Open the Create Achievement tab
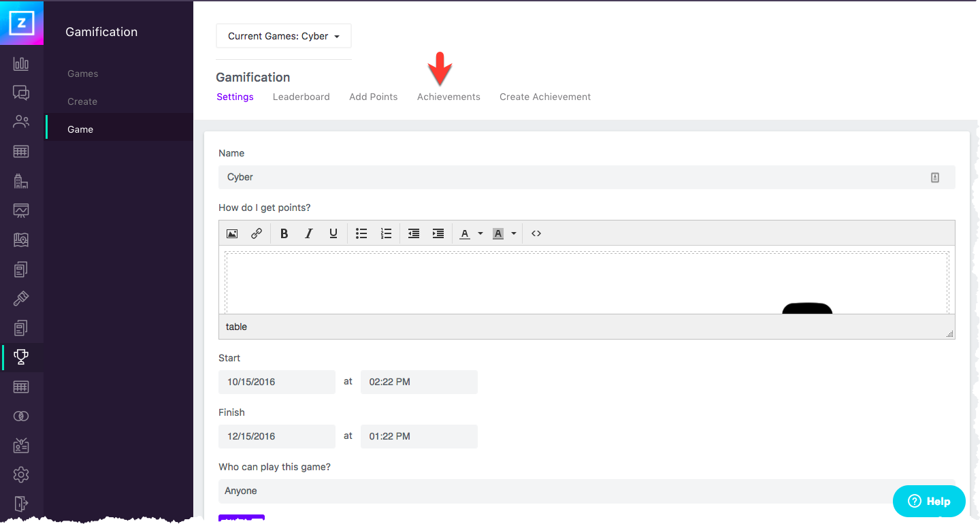 (x=545, y=97)
